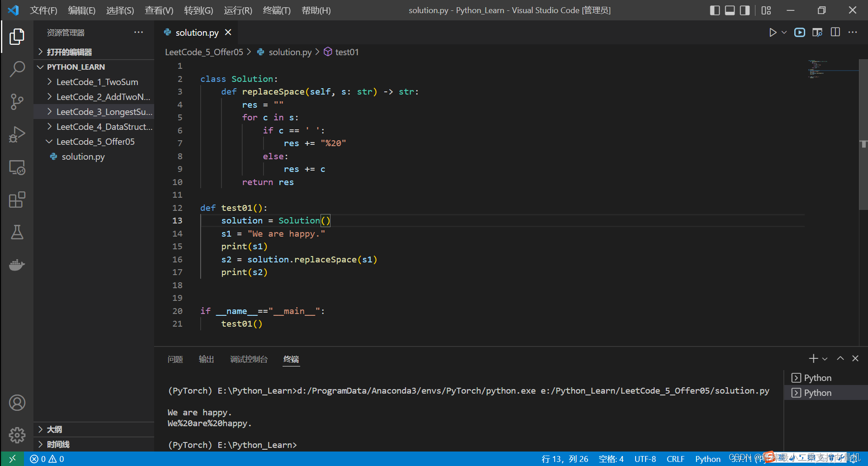The height and width of the screenshot is (466, 868).
Task: Open the 终端(T) menu
Action: [277, 10]
